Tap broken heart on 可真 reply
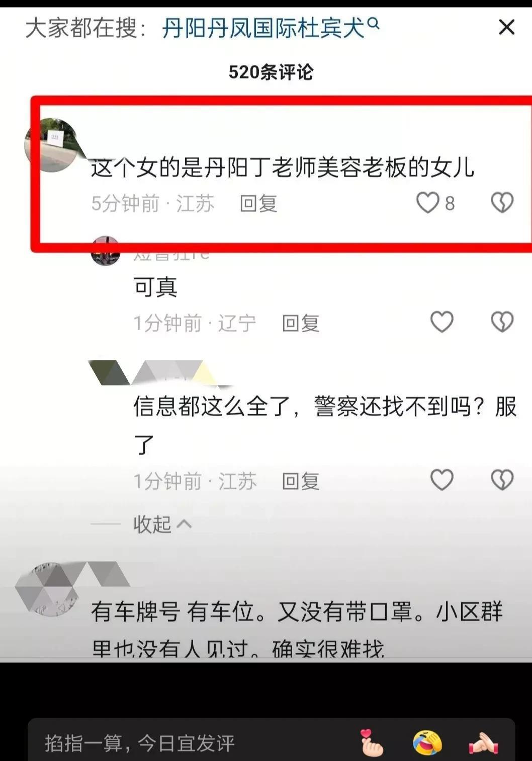Image resolution: width=532 pixels, height=761 pixels. 502,322
